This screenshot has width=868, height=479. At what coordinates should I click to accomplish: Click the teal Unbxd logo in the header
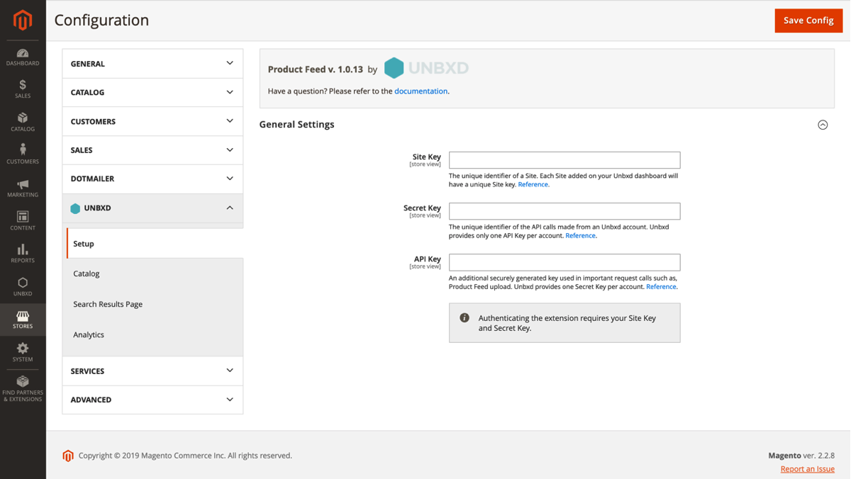426,68
